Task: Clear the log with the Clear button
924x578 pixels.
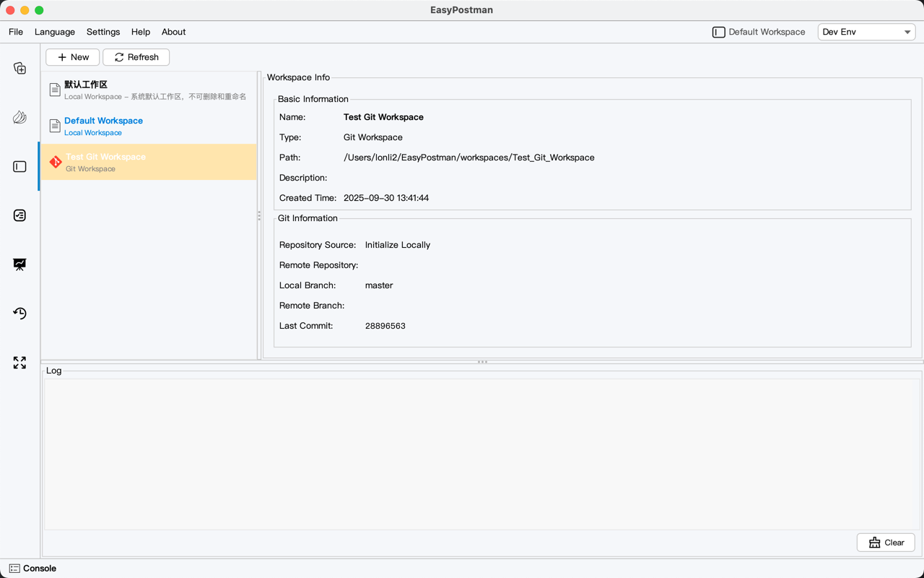Action: tap(886, 543)
